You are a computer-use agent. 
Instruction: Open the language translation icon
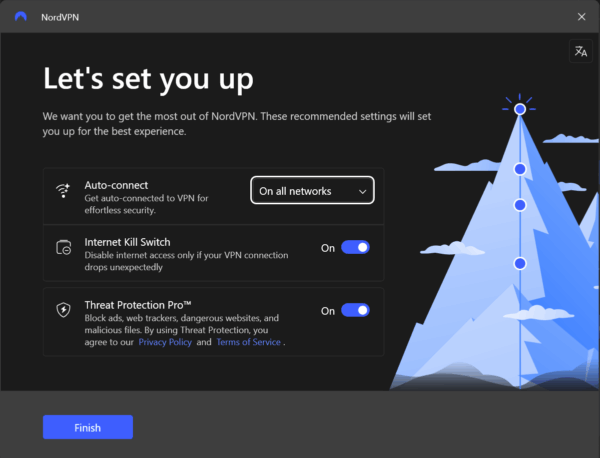click(580, 51)
